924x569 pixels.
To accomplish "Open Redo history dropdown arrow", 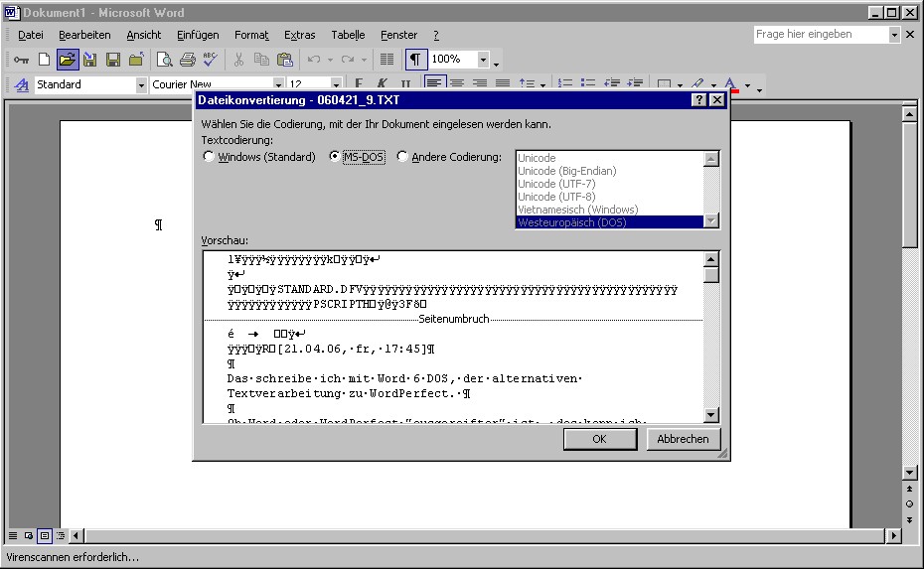I will tap(365, 61).
